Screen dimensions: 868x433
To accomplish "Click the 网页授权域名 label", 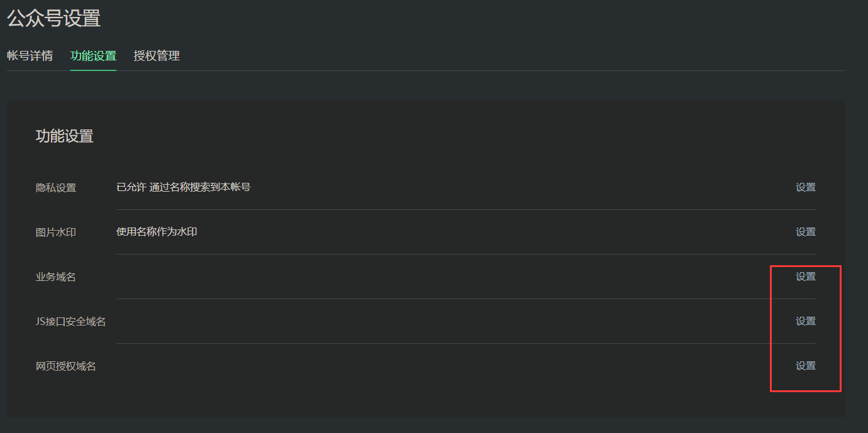I will [x=66, y=366].
